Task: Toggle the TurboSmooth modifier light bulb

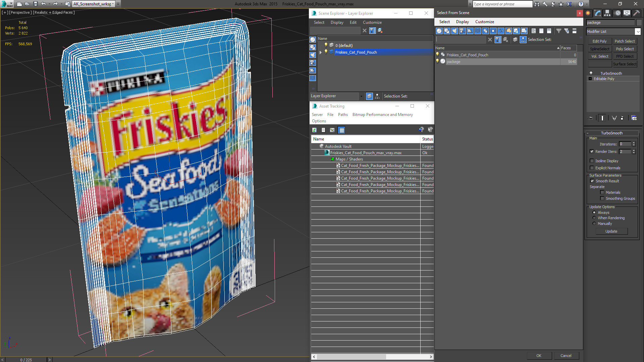Action: (x=591, y=73)
